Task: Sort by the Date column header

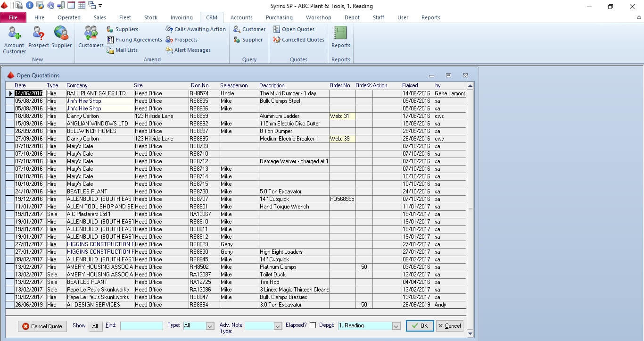Action: 20,85
